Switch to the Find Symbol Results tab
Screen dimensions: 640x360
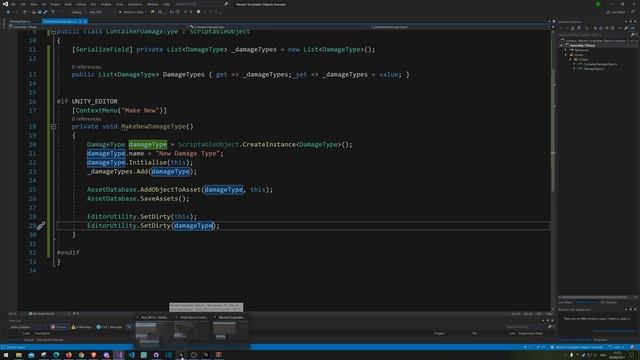tap(50, 340)
